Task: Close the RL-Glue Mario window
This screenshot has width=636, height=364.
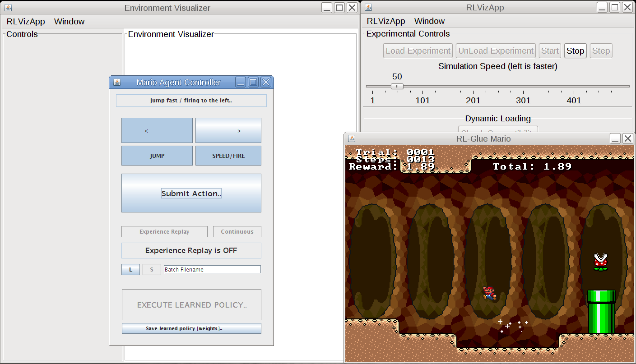Action: (627, 138)
